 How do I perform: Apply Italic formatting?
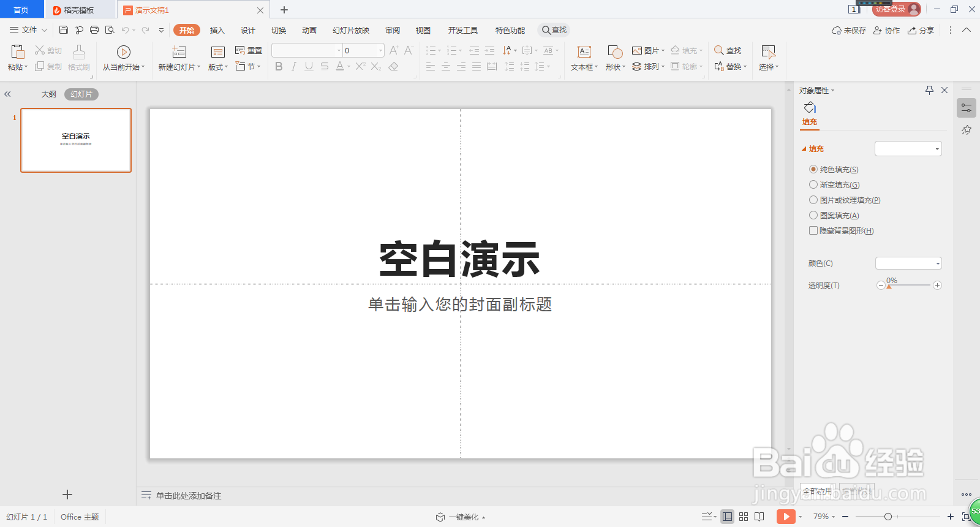(294, 66)
